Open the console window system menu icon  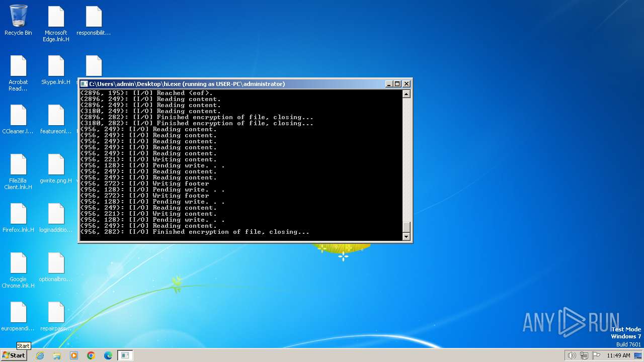click(84, 84)
